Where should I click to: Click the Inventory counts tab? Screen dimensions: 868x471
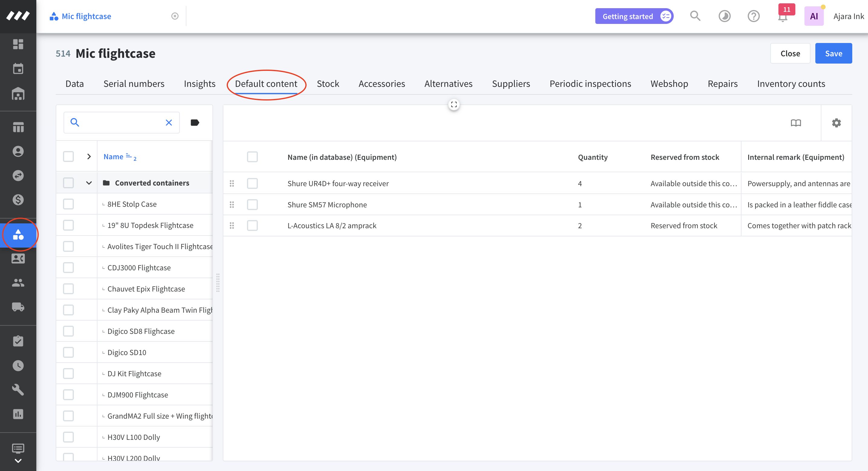[791, 84]
